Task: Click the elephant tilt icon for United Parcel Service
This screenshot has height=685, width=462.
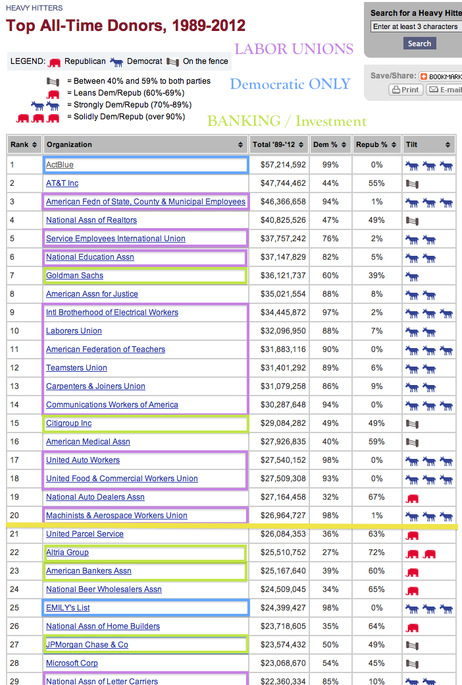Action: pyautogui.click(x=412, y=535)
